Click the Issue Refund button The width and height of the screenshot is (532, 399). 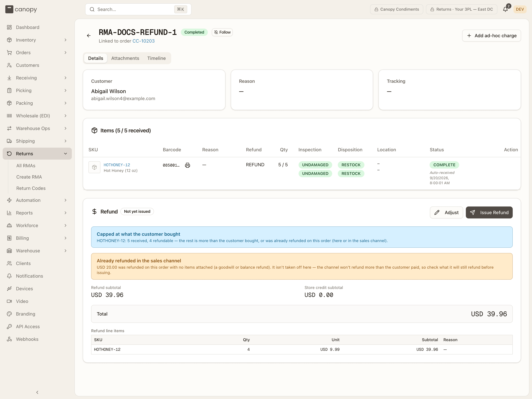click(x=489, y=213)
